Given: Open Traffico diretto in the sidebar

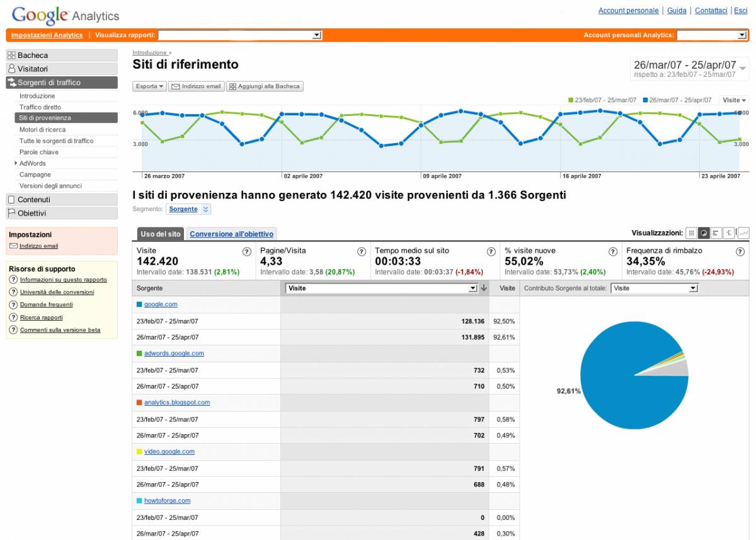Looking at the screenshot, I should pyautogui.click(x=40, y=107).
